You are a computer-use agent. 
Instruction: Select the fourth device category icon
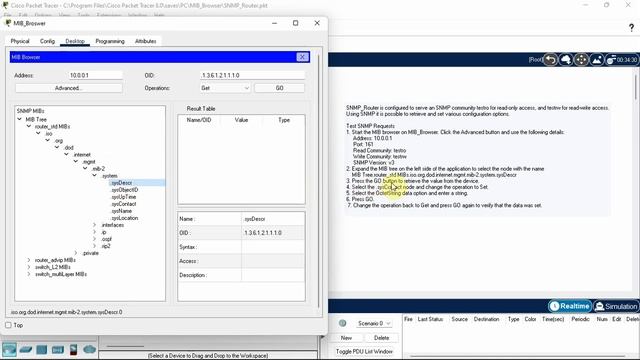coord(58,350)
